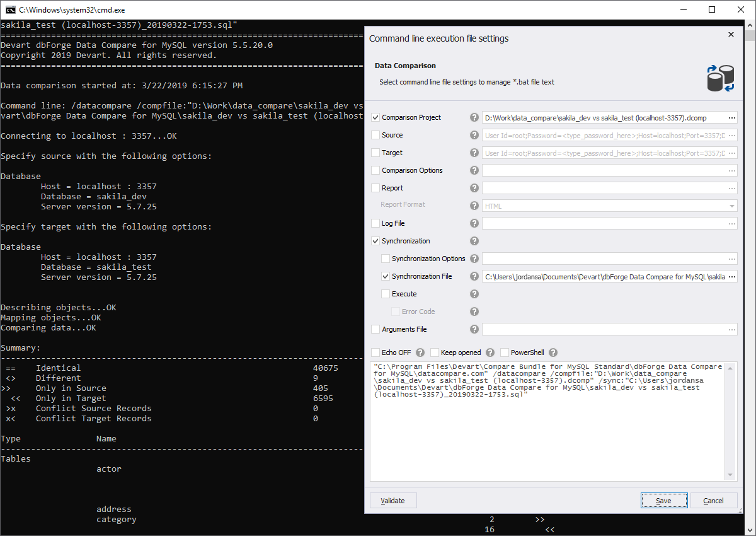This screenshot has width=756, height=536.
Task: Close the Command line settings dialog
Action: click(731, 35)
